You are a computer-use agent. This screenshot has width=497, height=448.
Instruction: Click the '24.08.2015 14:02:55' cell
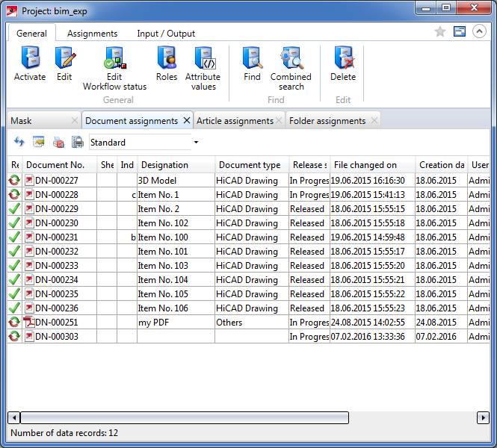pyautogui.click(x=373, y=323)
